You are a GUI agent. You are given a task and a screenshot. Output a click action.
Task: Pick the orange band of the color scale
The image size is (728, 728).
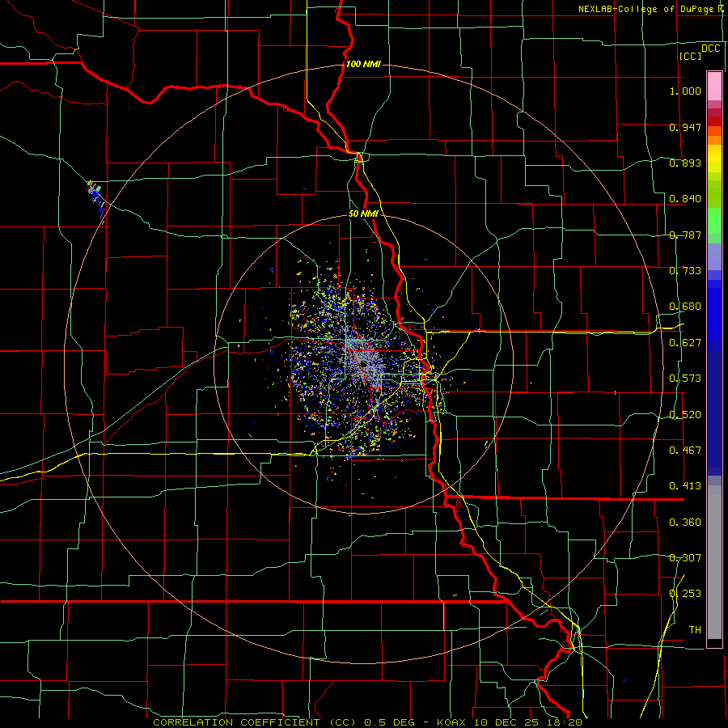[714, 135]
